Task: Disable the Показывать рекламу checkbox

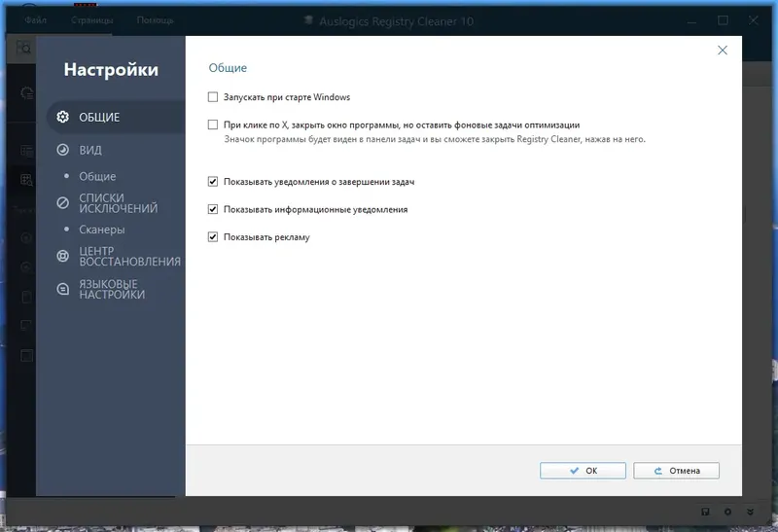Action: [x=213, y=237]
